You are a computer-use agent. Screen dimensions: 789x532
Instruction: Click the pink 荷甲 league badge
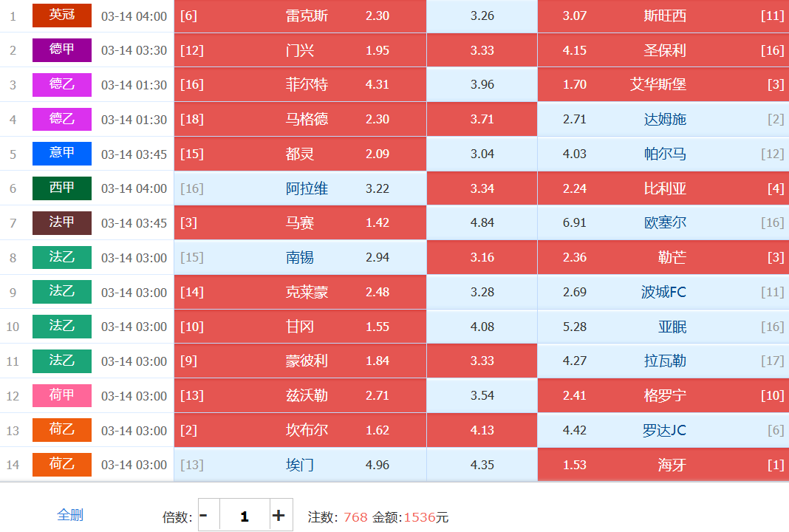pyautogui.click(x=62, y=395)
